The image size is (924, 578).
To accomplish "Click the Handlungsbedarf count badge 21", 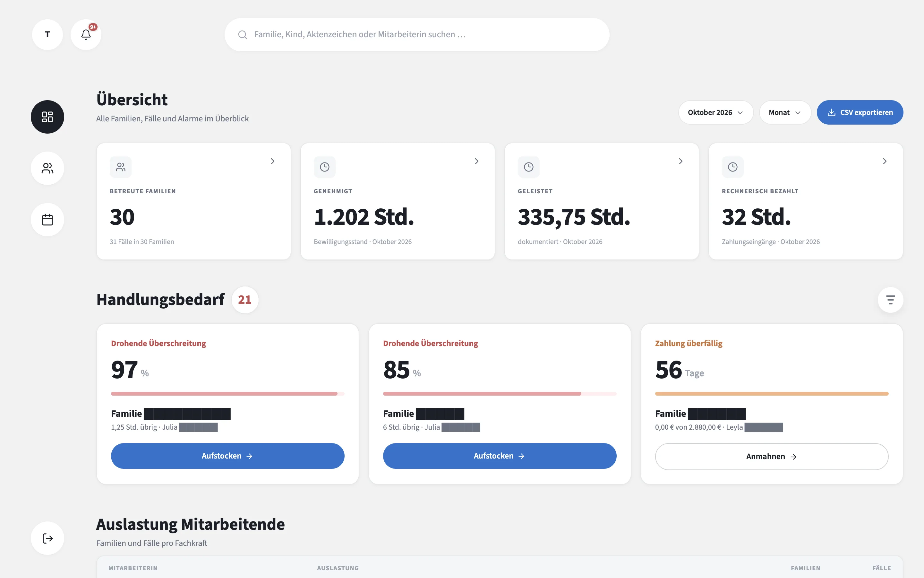I will [245, 300].
